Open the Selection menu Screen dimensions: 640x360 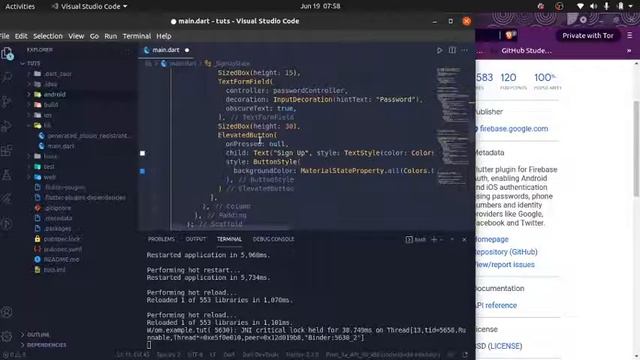[x=48, y=36]
